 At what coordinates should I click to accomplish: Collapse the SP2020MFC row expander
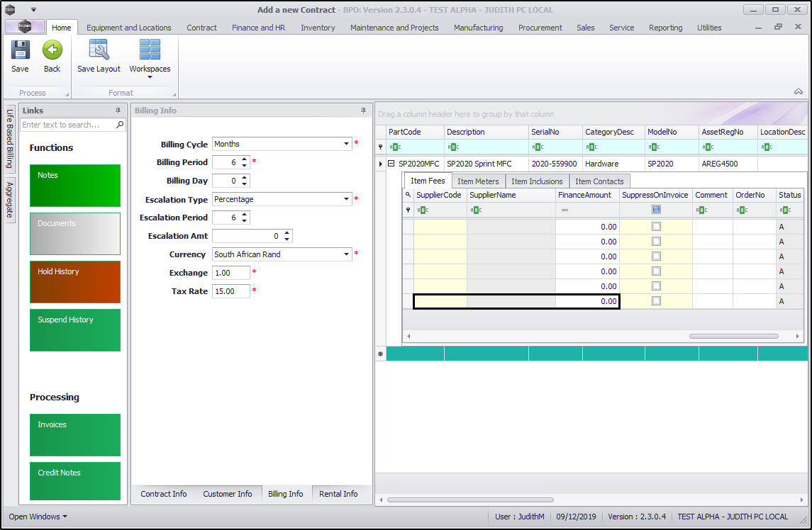[391, 164]
